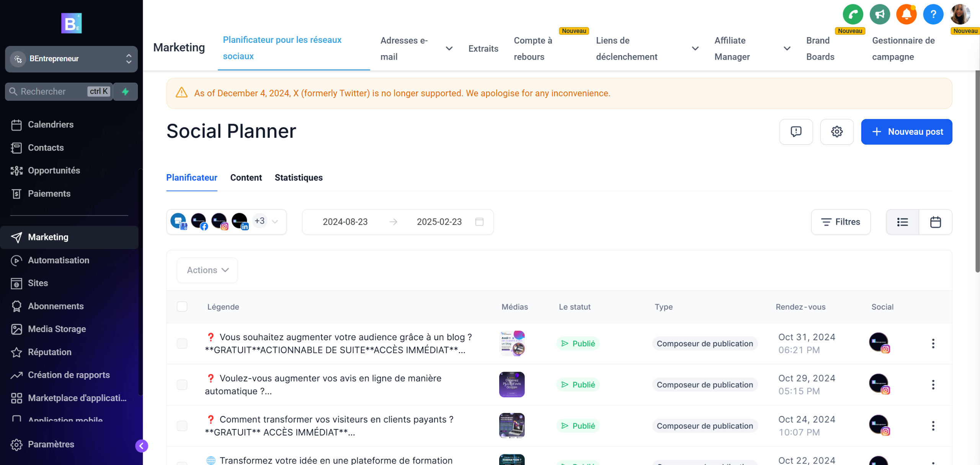The image size is (980, 465).
Task: Click the Nouveau post button
Action: tap(906, 132)
